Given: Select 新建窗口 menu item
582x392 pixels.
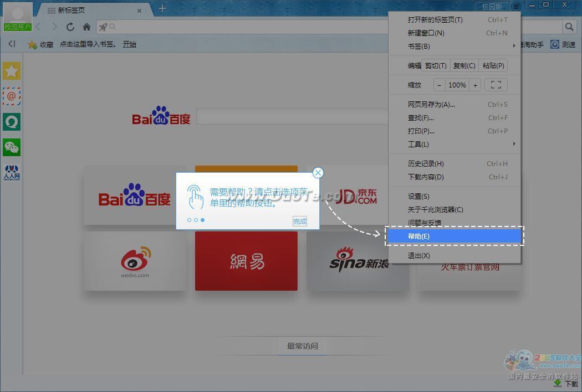Looking at the screenshot, I should point(455,33).
